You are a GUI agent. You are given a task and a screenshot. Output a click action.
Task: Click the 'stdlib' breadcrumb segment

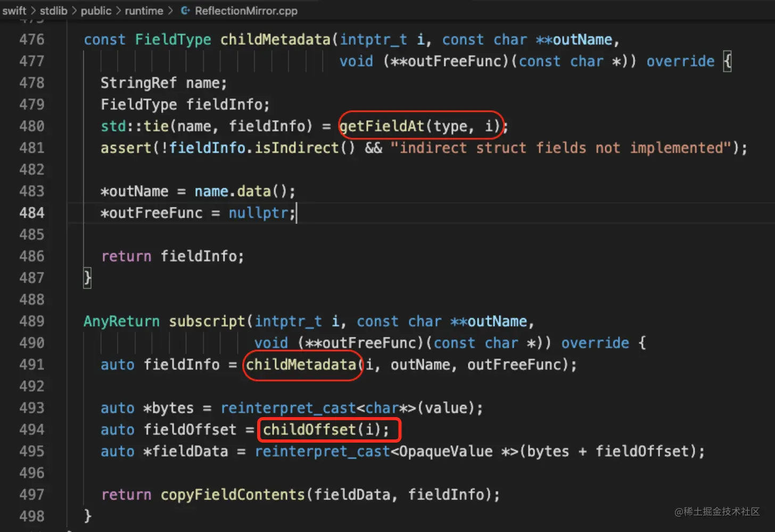coord(54,11)
